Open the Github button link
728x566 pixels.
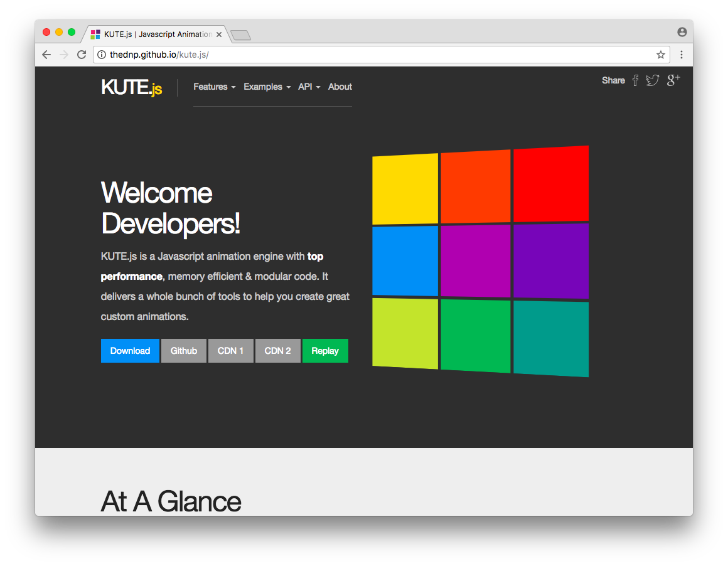(x=184, y=351)
